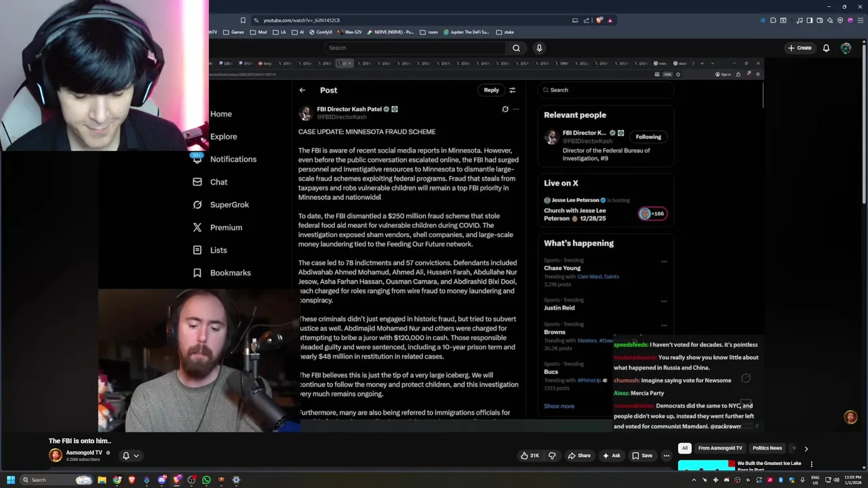Open the post's three-dot more menu
Image resolution: width=868 pixels, height=488 pixels.
click(x=515, y=109)
